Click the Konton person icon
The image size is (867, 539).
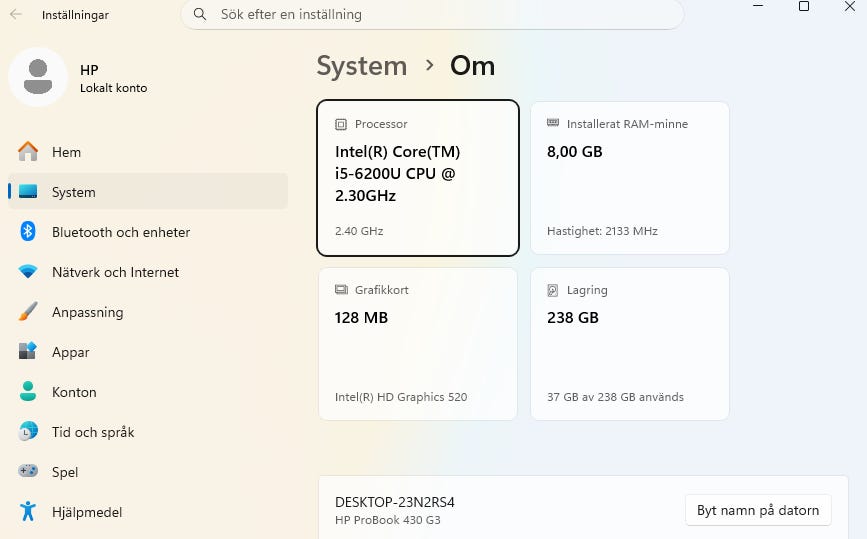click(x=28, y=391)
